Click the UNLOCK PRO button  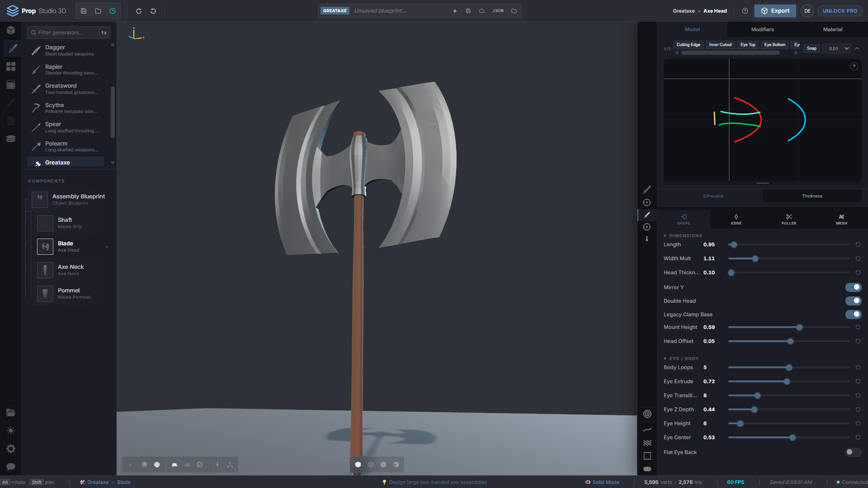pos(840,11)
